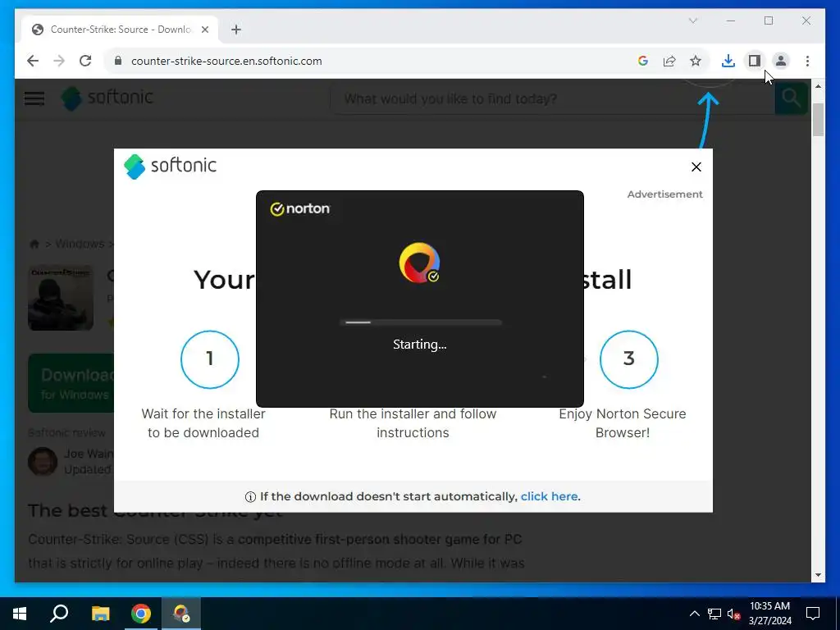840x630 pixels.
Task: Share this page using share icon
Action: pyautogui.click(x=669, y=61)
